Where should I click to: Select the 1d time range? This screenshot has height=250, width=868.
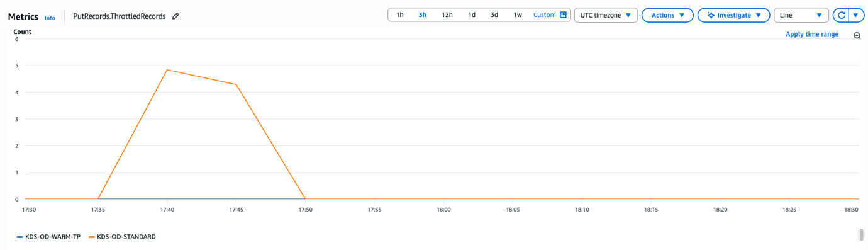tap(472, 15)
